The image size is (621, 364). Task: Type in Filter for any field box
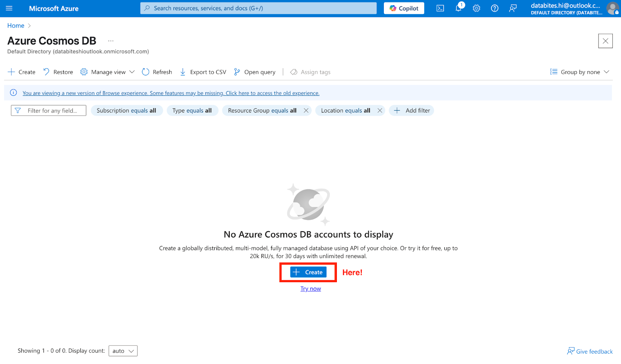pyautogui.click(x=49, y=111)
